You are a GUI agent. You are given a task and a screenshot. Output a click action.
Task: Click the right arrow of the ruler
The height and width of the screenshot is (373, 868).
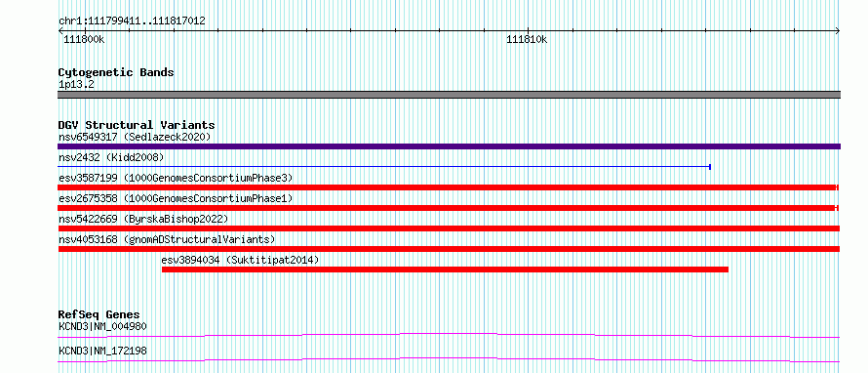pyautogui.click(x=838, y=30)
